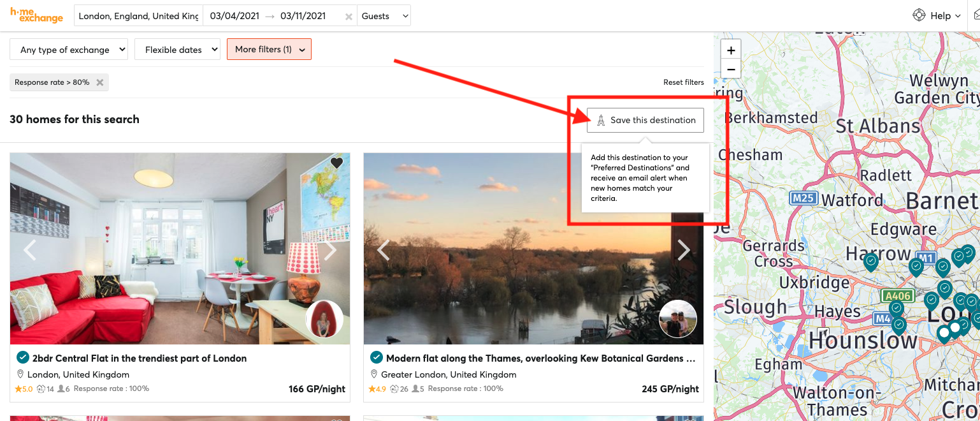The image size is (980, 421).
Task: Click "Save this destination"
Action: (x=645, y=120)
